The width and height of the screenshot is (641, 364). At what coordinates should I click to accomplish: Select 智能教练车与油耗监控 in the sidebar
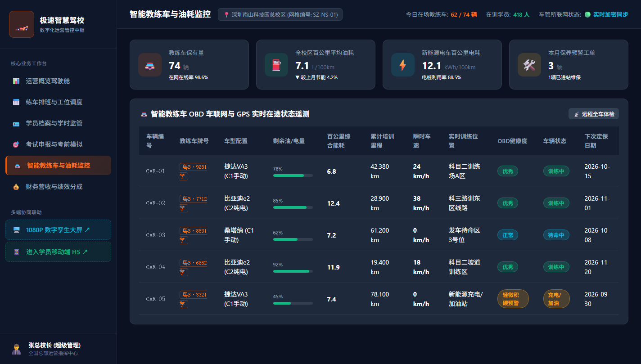tap(59, 165)
